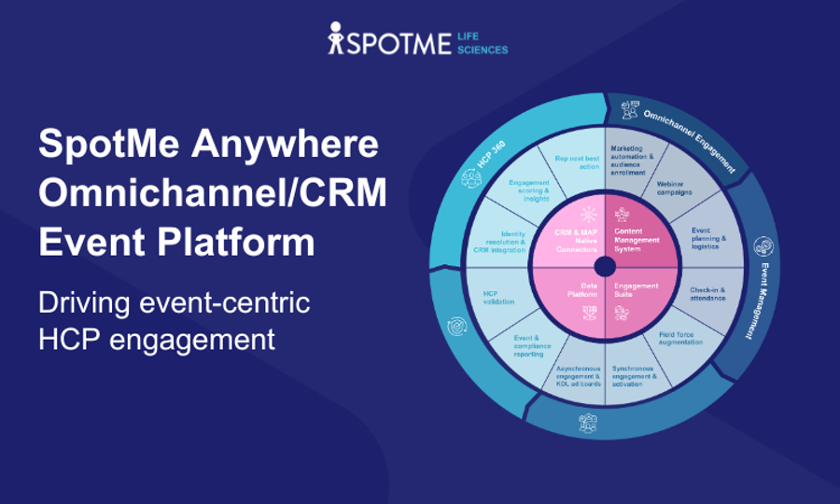840x504 pixels.
Task: Click the Rep next best action segment
Action: pyautogui.click(x=577, y=162)
